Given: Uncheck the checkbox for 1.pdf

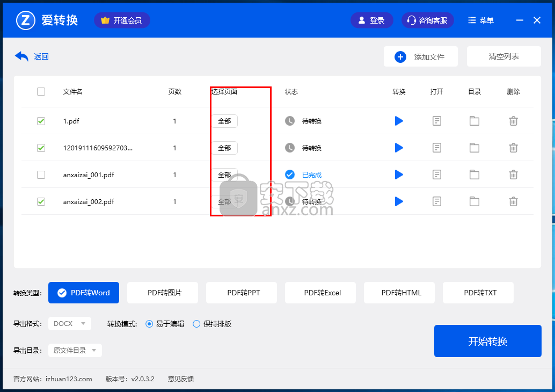Looking at the screenshot, I should coord(41,121).
